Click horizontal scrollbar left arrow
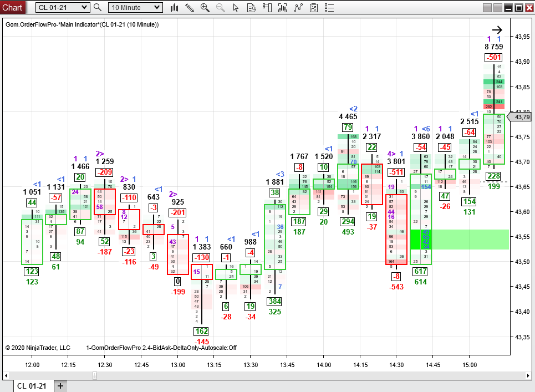This screenshot has height=392, width=535. coord(6,375)
